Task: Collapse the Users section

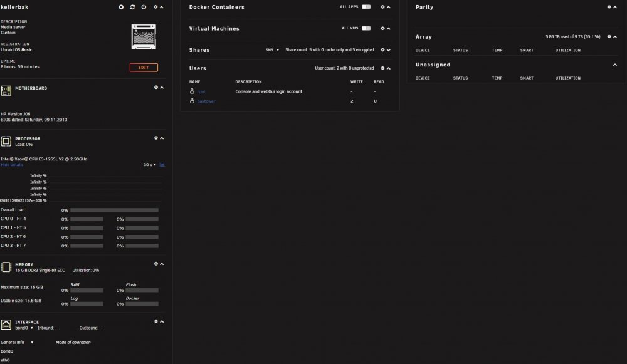Action: [x=389, y=68]
